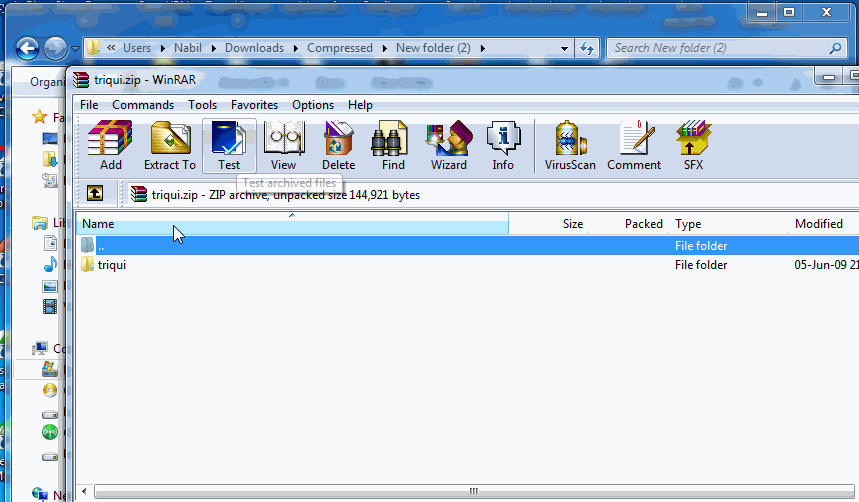859x502 pixels.
Task: Open the Help menu
Action: point(360,105)
